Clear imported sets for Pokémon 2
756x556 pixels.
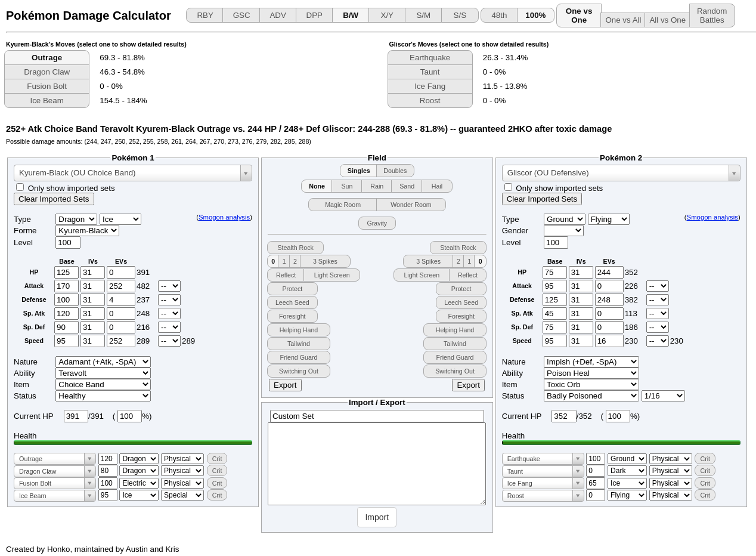point(542,199)
